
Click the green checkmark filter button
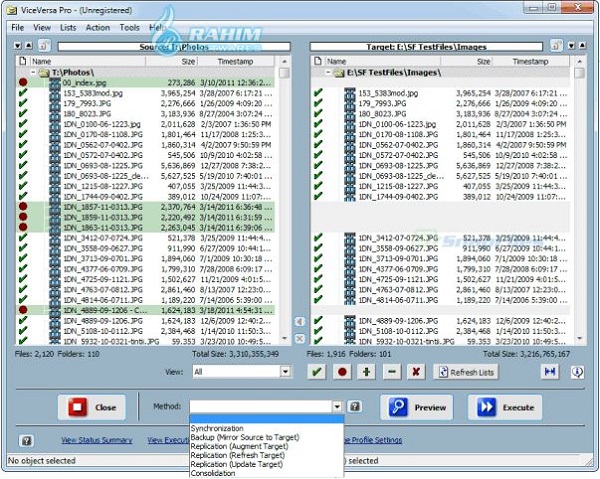click(317, 371)
